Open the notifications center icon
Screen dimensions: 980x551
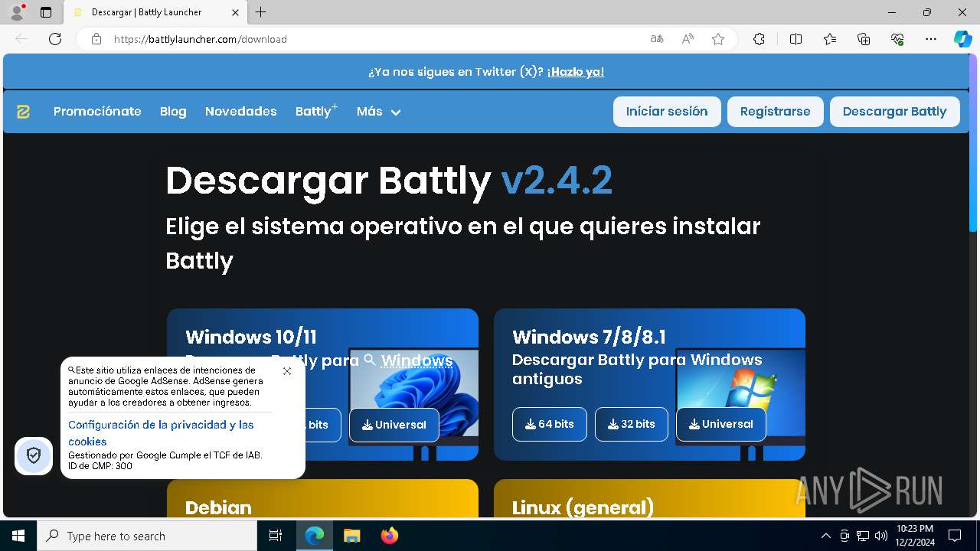click(955, 536)
